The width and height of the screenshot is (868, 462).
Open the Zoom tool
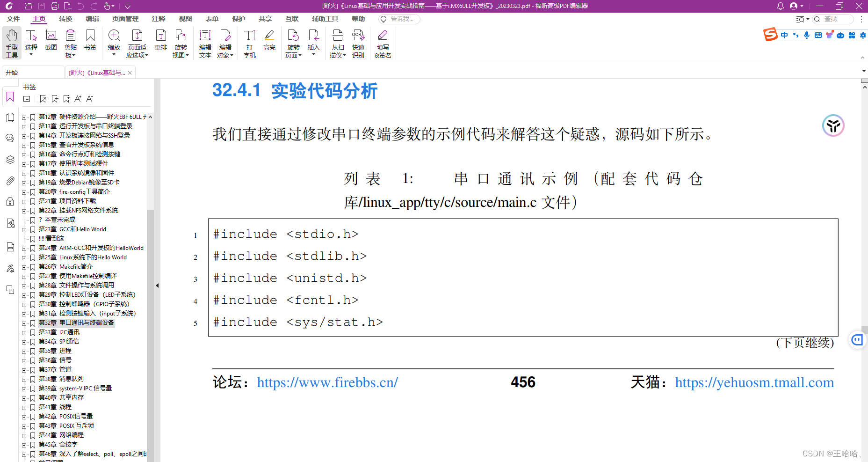114,43
